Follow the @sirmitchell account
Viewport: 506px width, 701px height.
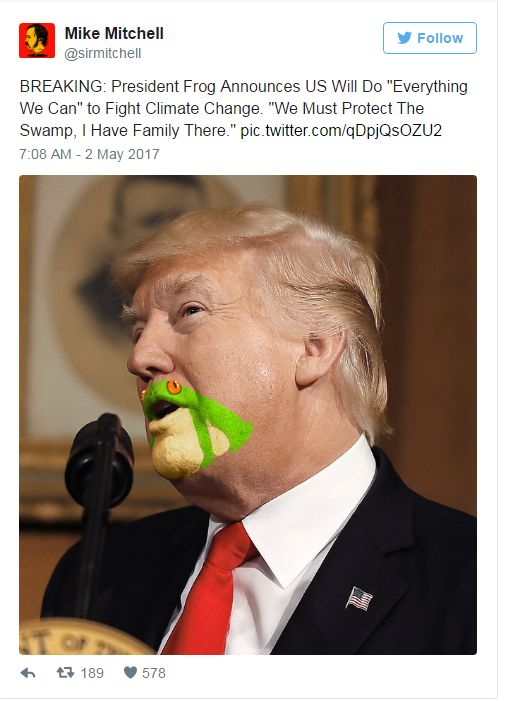coord(430,38)
